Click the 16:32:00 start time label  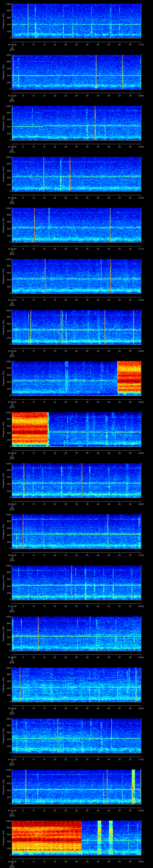click(12, 861)
